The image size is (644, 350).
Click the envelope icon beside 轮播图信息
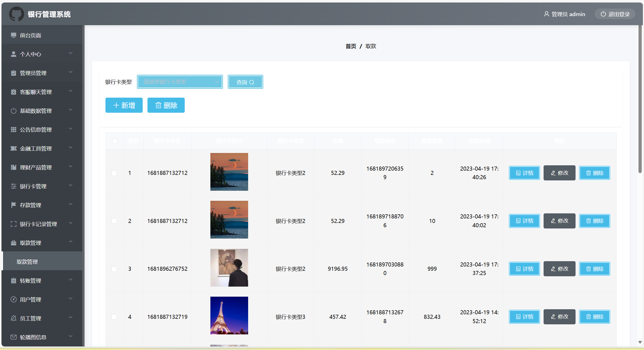click(x=14, y=337)
